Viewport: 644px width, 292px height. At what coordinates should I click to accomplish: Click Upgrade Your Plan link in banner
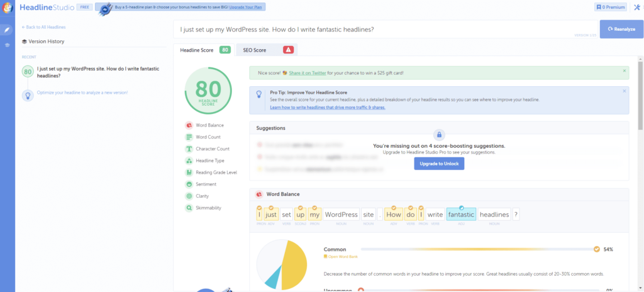[245, 8]
